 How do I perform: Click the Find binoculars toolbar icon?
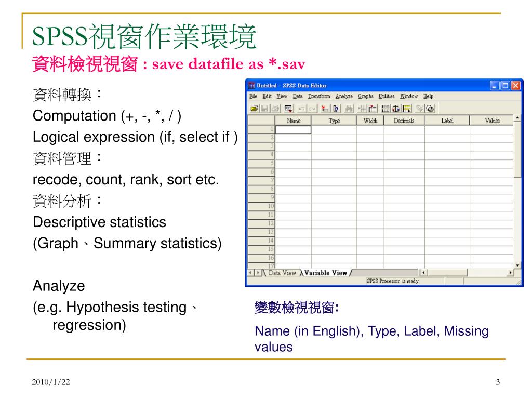pyautogui.click(x=349, y=109)
